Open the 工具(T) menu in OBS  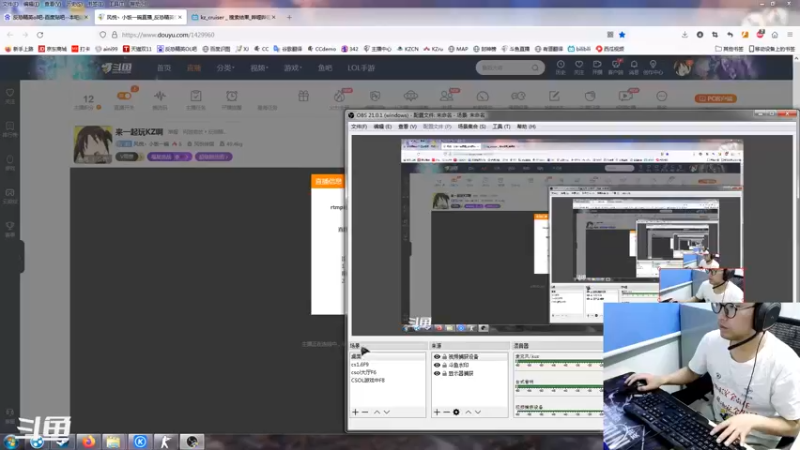tap(501, 127)
